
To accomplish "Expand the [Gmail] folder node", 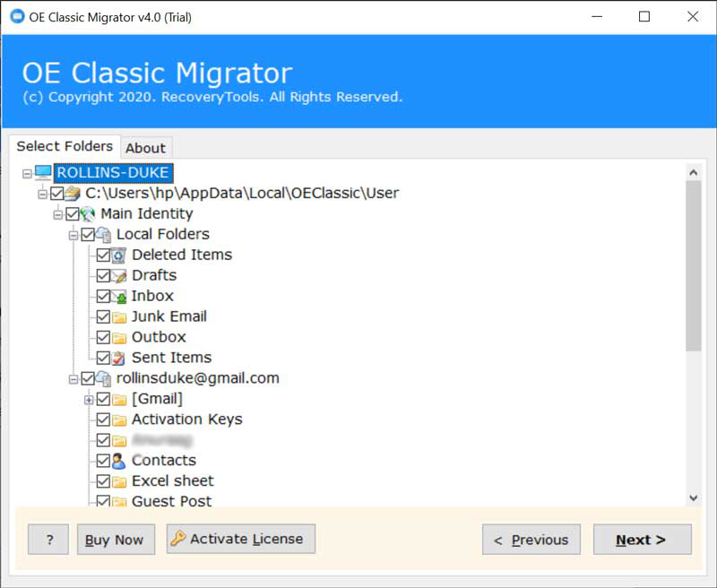I will pyautogui.click(x=89, y=400).
